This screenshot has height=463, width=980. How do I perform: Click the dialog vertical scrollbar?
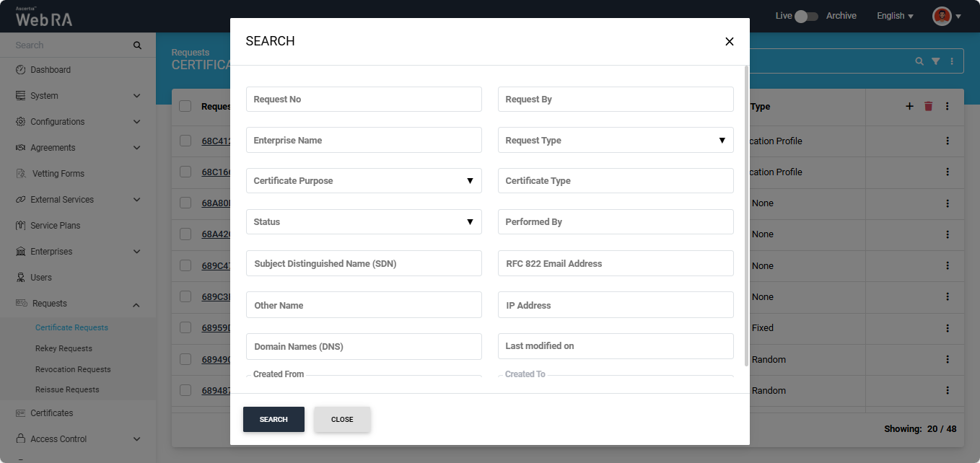[x=746, y=216]
